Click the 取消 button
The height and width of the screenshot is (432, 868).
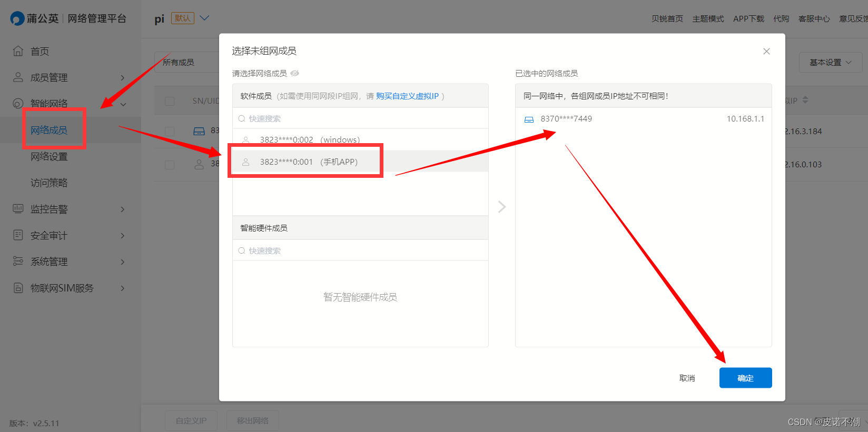(687, 378)
